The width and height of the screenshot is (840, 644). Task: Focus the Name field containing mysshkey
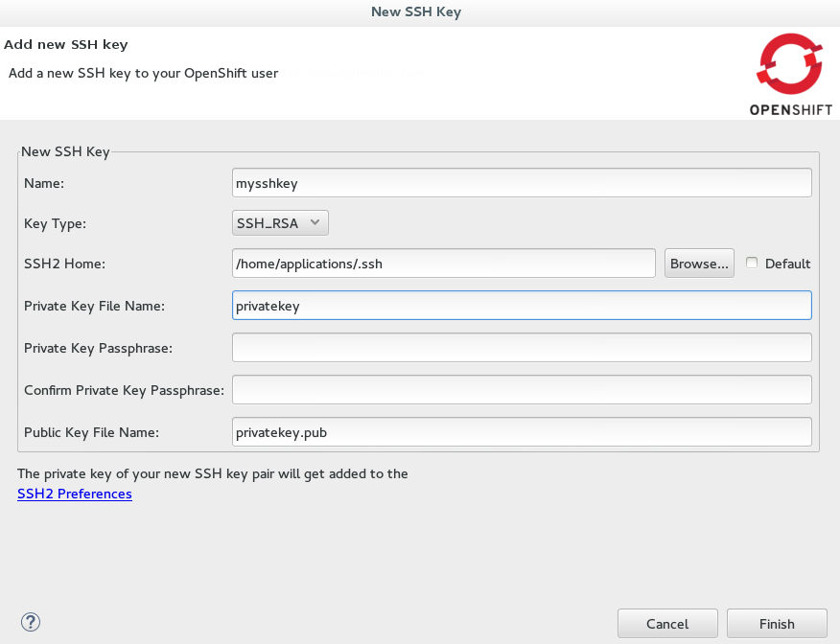(x=522, y=183)
